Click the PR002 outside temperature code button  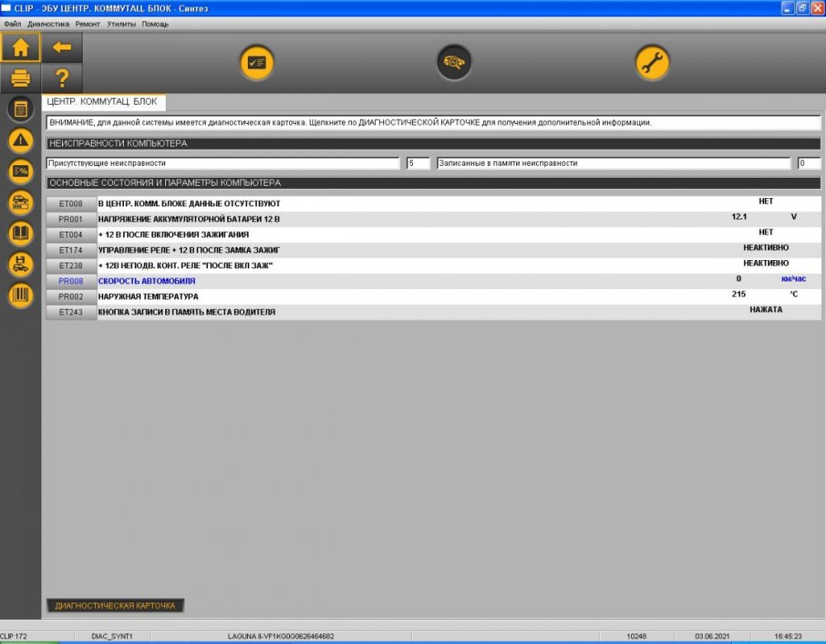coord(70,296)
